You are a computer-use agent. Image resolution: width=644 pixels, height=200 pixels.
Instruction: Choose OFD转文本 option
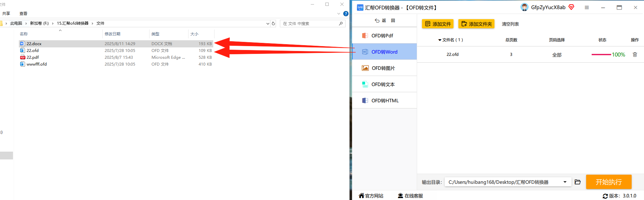click(x=384, y=84)
